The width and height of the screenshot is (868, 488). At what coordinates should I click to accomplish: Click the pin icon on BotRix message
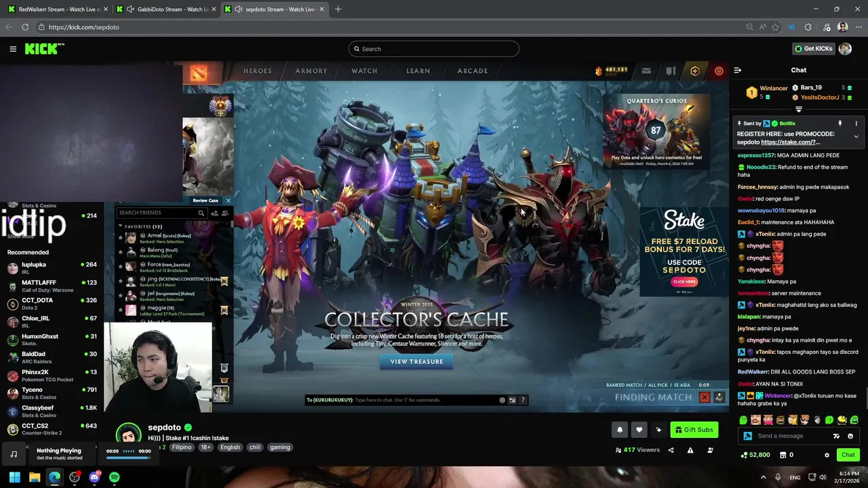click(x=840, y=123)
